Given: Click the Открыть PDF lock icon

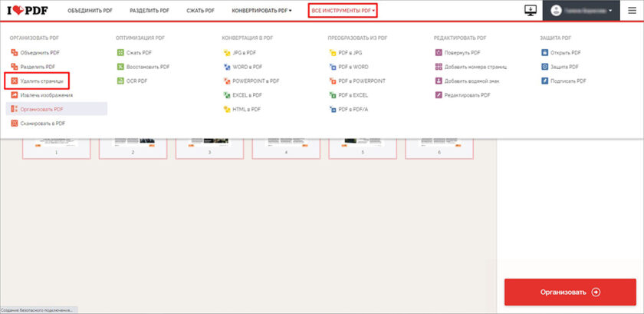Looking at the screenshot, I should pyautogui.click(x=544, y=53).
